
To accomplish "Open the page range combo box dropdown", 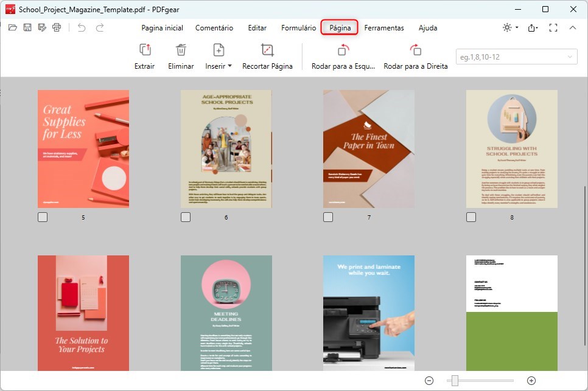I will click(570, 57).
